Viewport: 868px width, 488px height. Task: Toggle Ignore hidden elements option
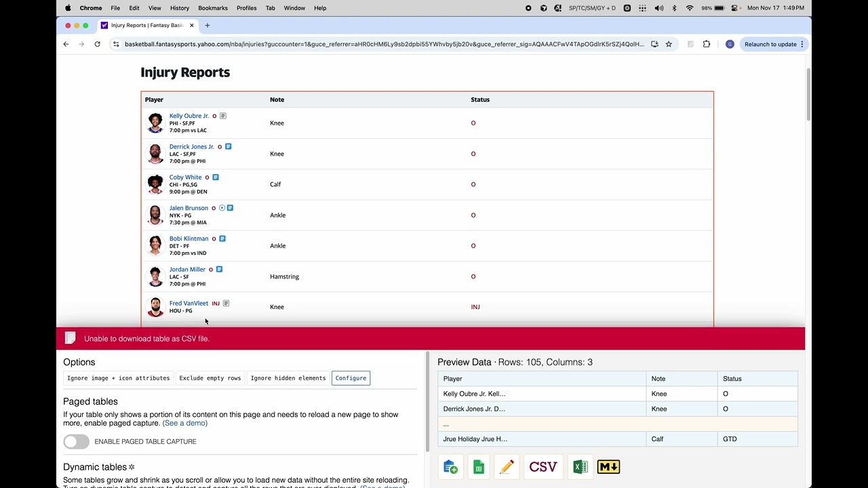(x=288, y=378)
